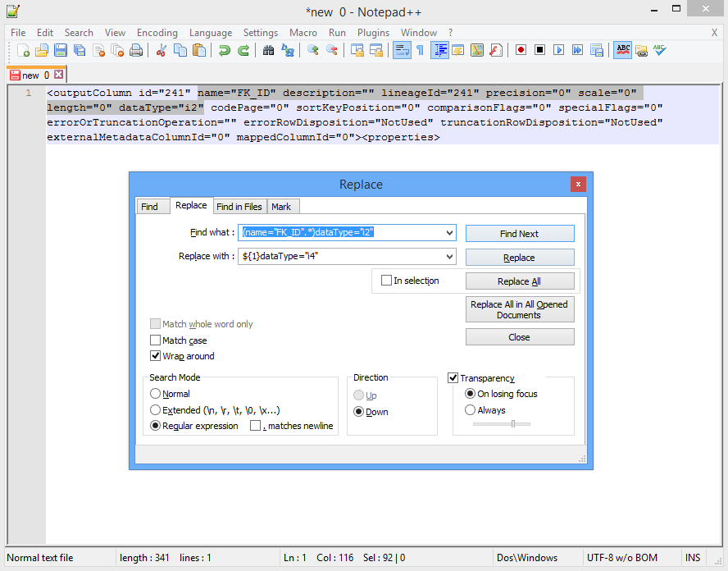Show all characters with pilcrow icon
The image size is (728, 571).
[421, 50]
